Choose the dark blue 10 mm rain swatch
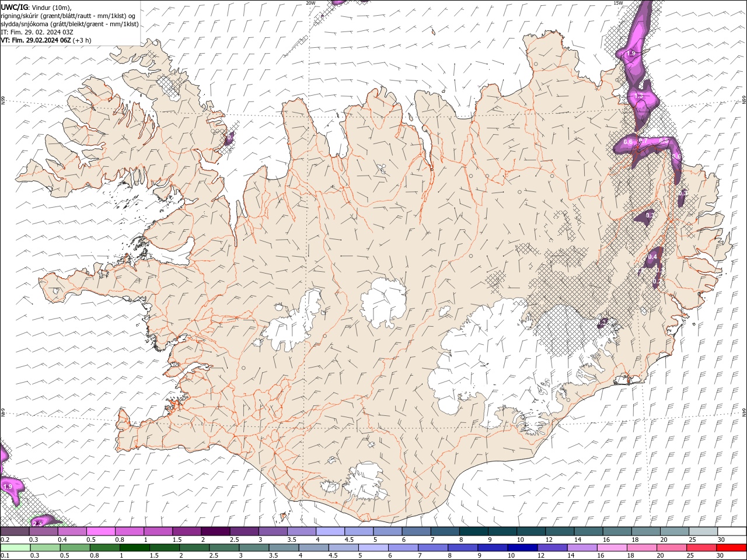The width and height of the screenshot is (747, 560). (522, 548)
